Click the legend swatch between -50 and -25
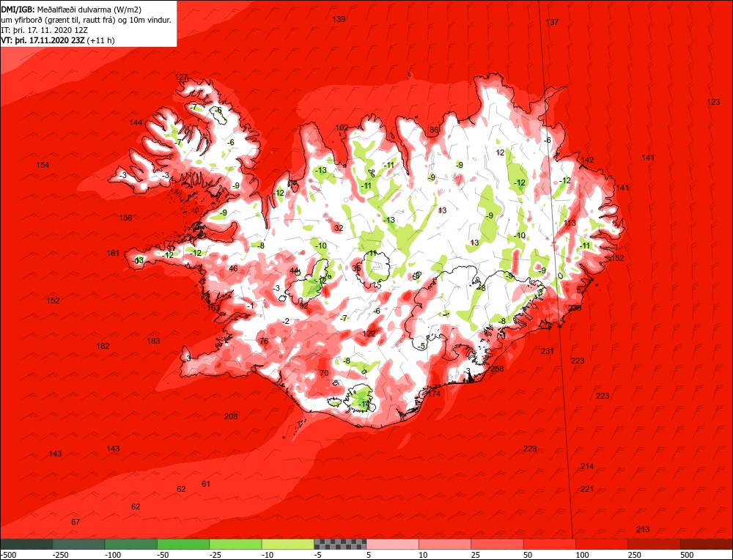Screen dimensions: 733x560 (183, 544)
